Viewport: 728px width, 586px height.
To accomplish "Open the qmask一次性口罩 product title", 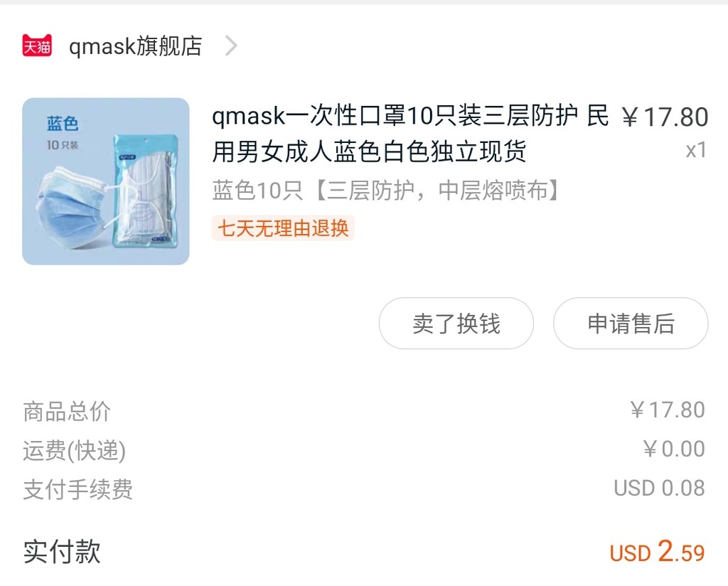I will point(410,134).
